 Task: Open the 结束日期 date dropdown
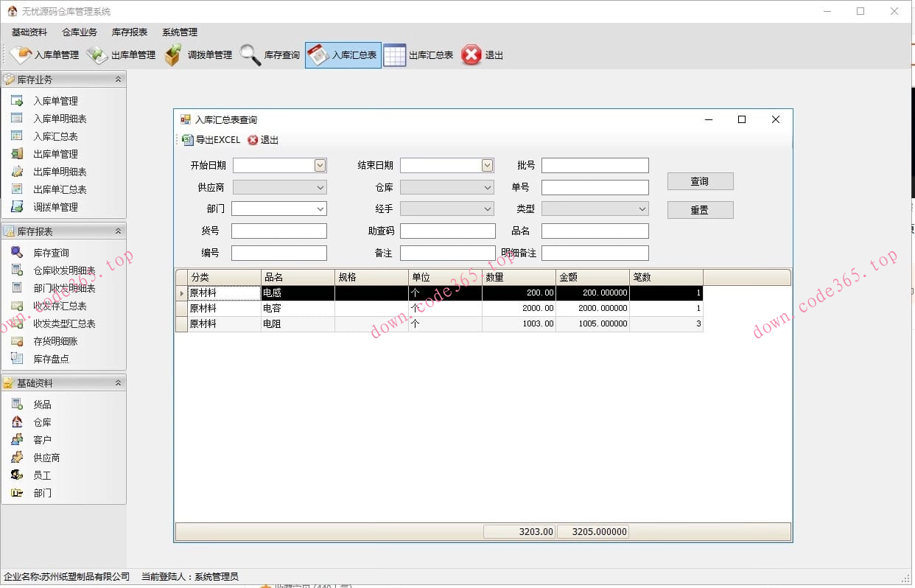(487, 166)
